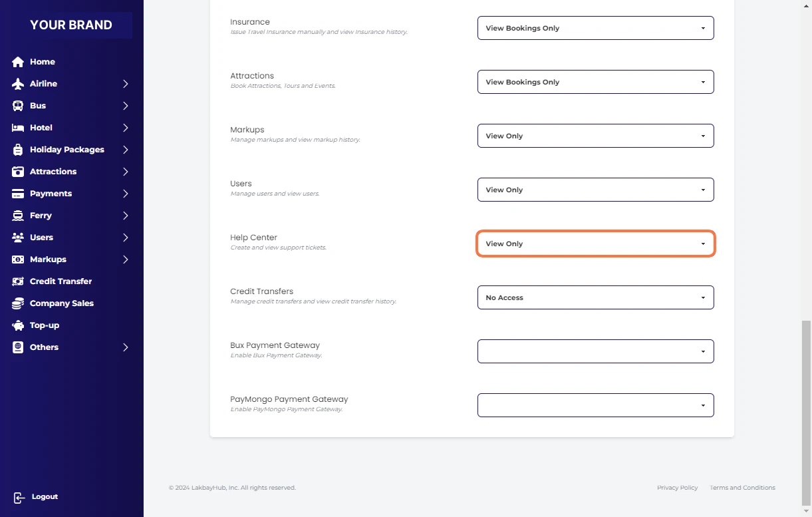
Task: Open the Bux Payment Gateway dropdown
Action: (x=595, y=351)
